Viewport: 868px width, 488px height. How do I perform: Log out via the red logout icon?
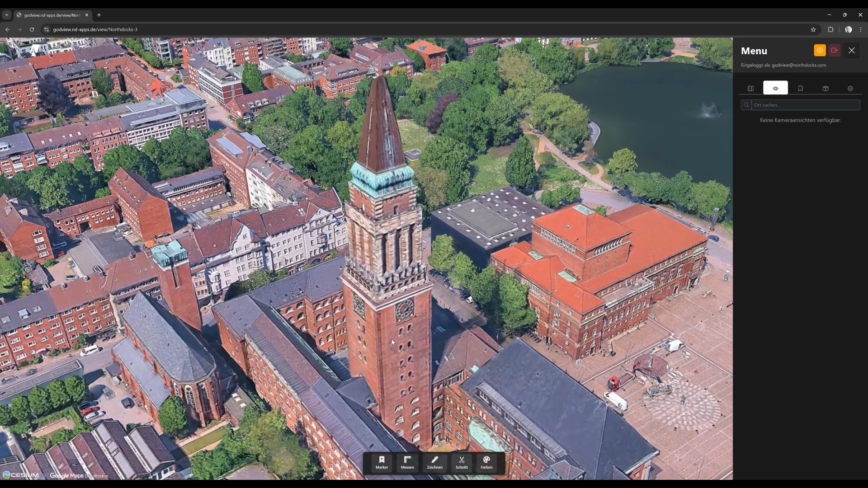point(835,50)
